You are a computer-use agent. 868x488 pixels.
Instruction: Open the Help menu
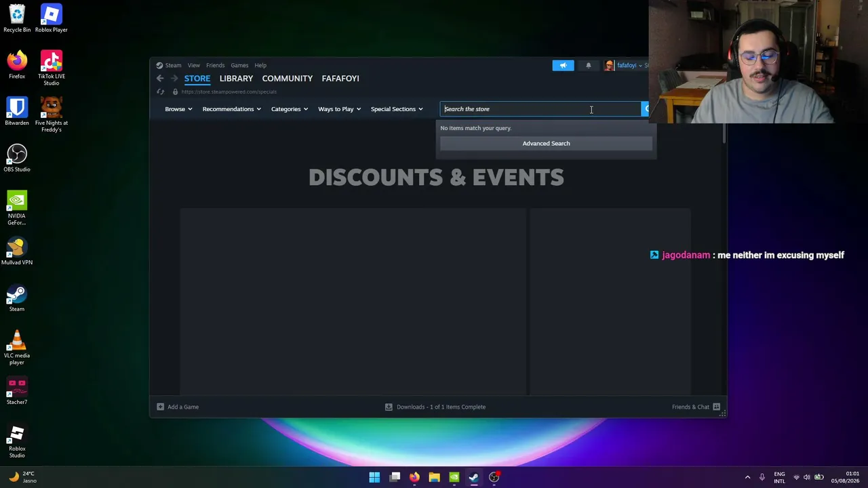click(260, 66)
